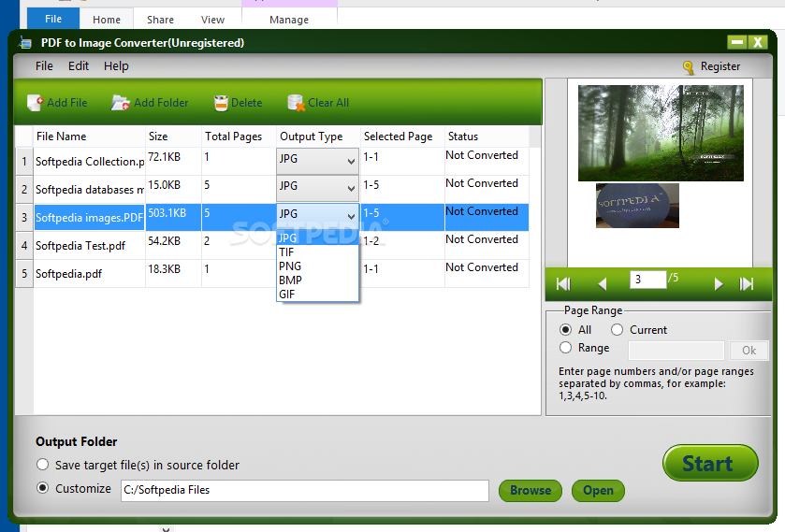Go to next preview page
Viewport: 785px width, 532px height.
point(719,284)
